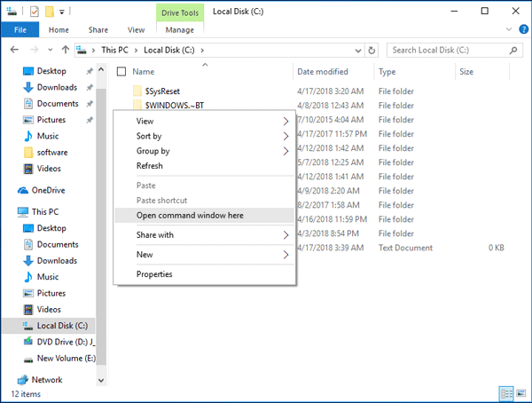Click the New Volume (E:) drive icon
This screenshot has width=532, height=403.
[28, 360]
